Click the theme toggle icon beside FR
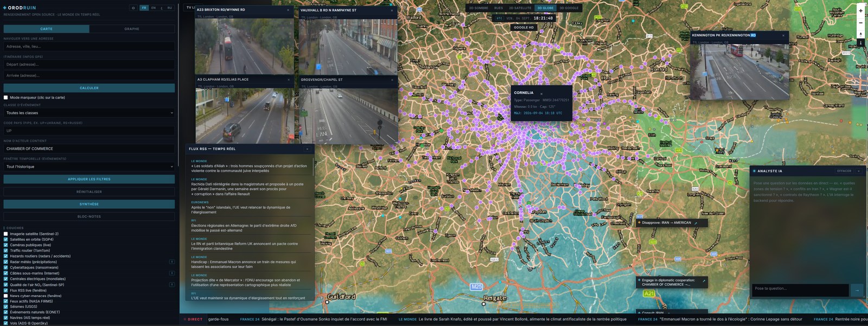This screenshot has width=868, height=326. coord(133,8)
